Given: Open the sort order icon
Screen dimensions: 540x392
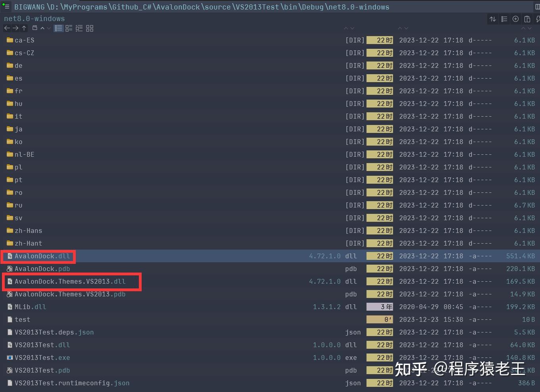Looking at the screenshot, I should point(493,19).
